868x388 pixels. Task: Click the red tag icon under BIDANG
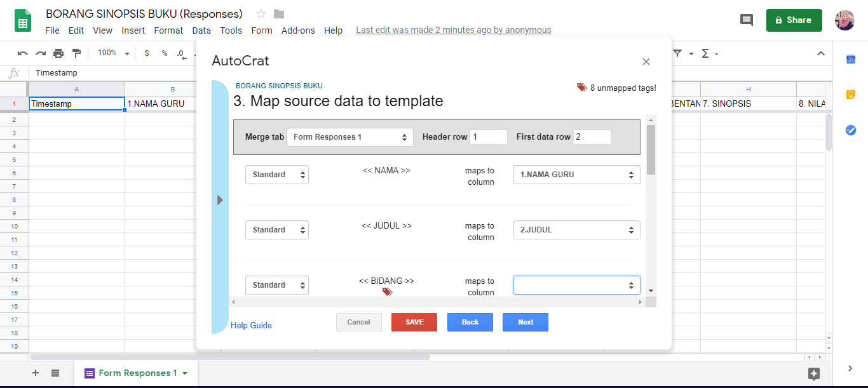[387, 291]
